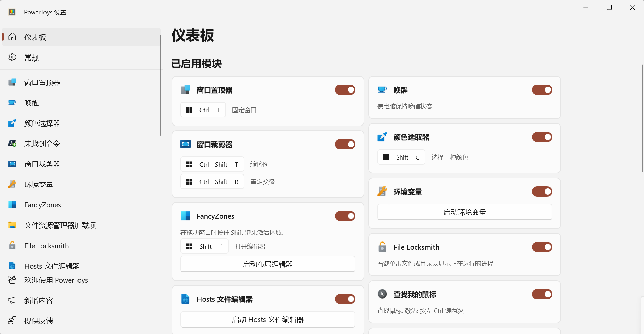Click the 已启用模块 heading text
The image size is (644, 334).
(x=196, y=63)
